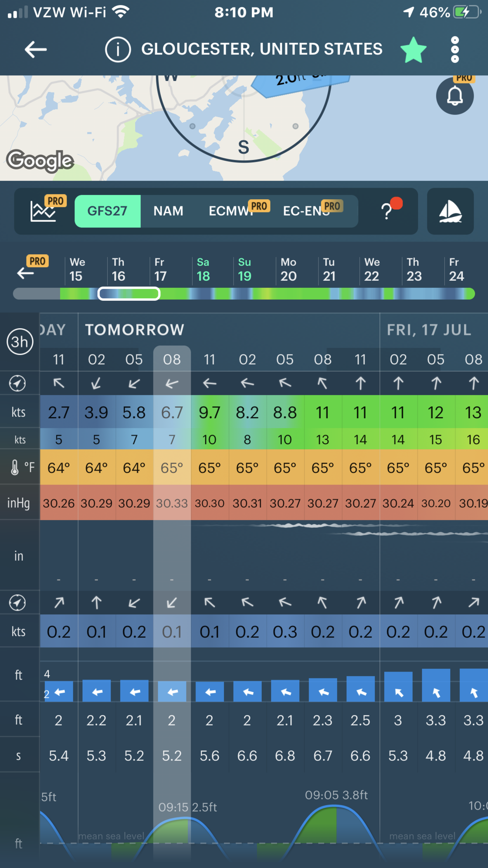Viewport: 488px width, 868px height.
Task: Jump to Th 23 in day strip
Action: [x=413, y=269]
